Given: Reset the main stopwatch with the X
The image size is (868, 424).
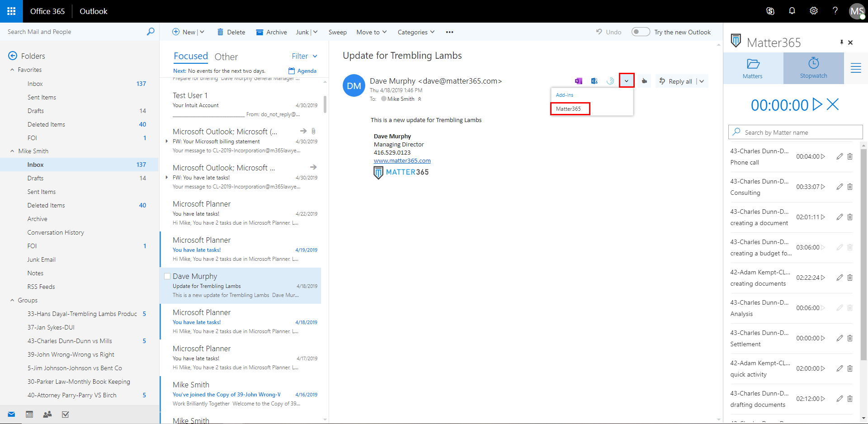Looking at the screenshot, I should (833, 104).
